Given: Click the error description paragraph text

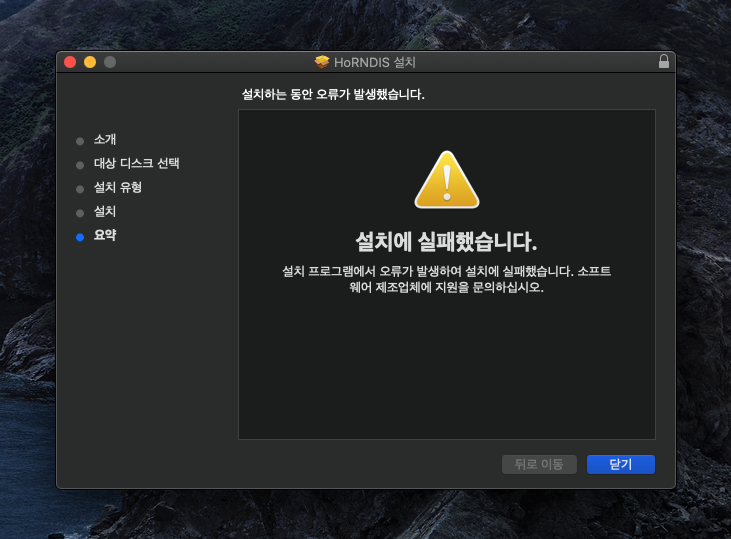Looking at the screenshot, I should (x=447, y=279).
